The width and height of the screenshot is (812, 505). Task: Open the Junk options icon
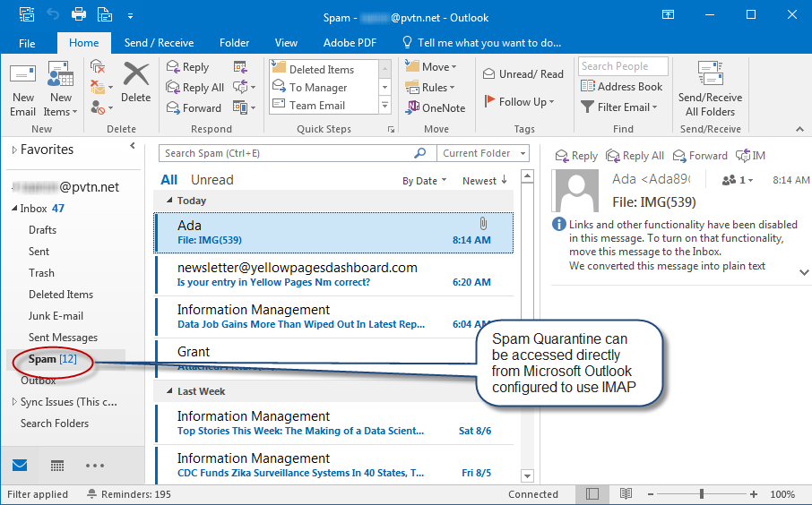tap(101, 107)
